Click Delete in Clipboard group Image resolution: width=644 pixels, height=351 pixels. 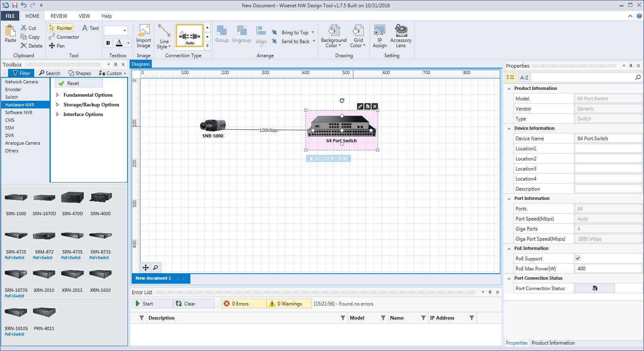pyautogui.click(x=32, y=46)
